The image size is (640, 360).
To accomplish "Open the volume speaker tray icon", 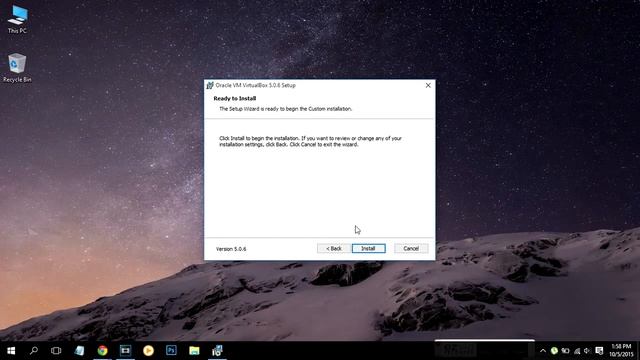I will (587, 351).
